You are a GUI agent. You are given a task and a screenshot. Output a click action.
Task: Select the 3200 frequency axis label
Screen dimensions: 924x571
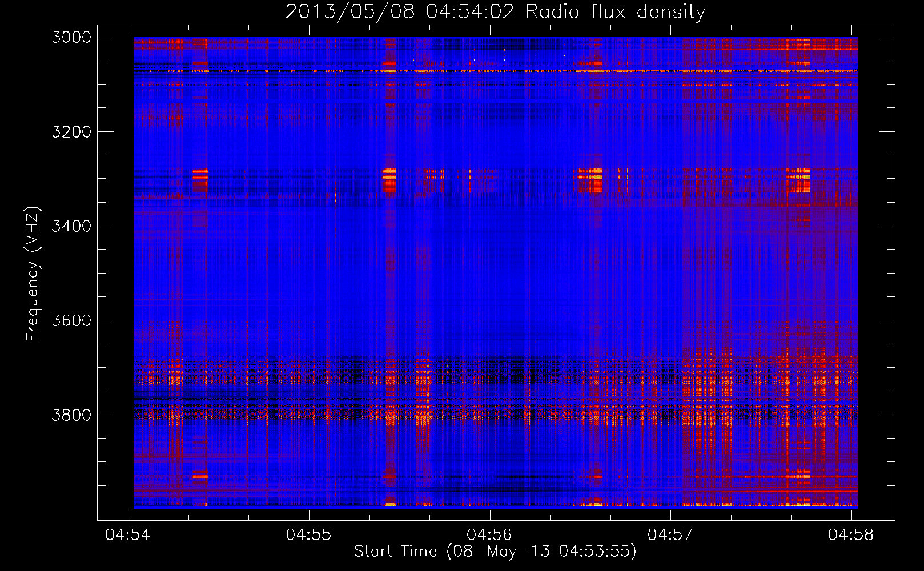pos(71,131)
